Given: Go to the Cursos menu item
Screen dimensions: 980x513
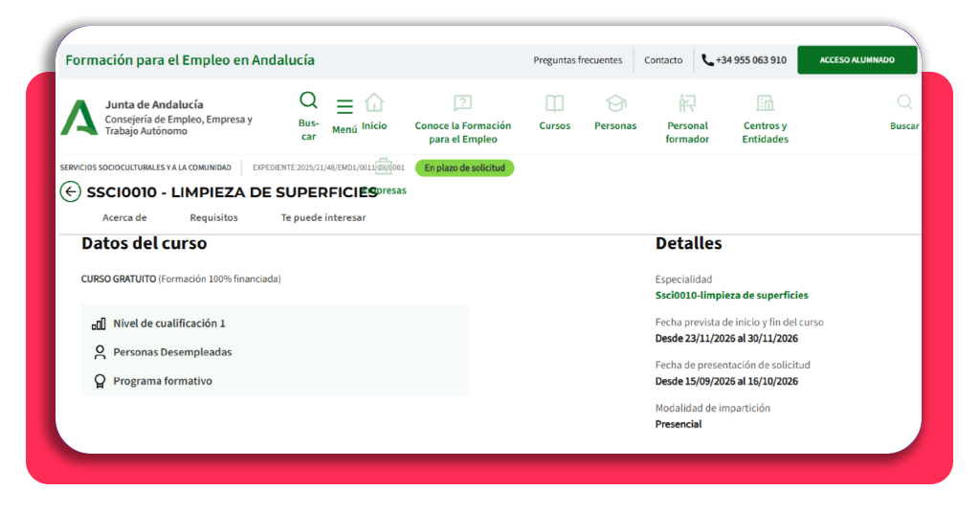Looking at the screenshot, I should (555, 125).
